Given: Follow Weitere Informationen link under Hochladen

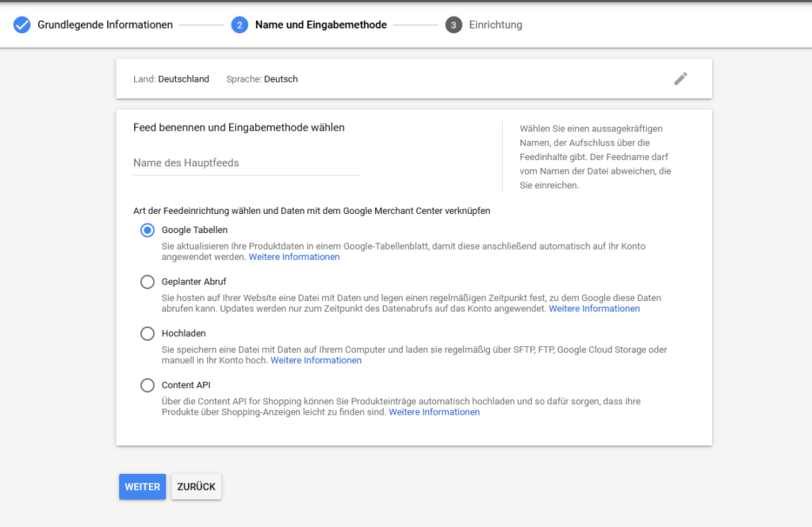Looking at the screenshot, I should point(316,361).
